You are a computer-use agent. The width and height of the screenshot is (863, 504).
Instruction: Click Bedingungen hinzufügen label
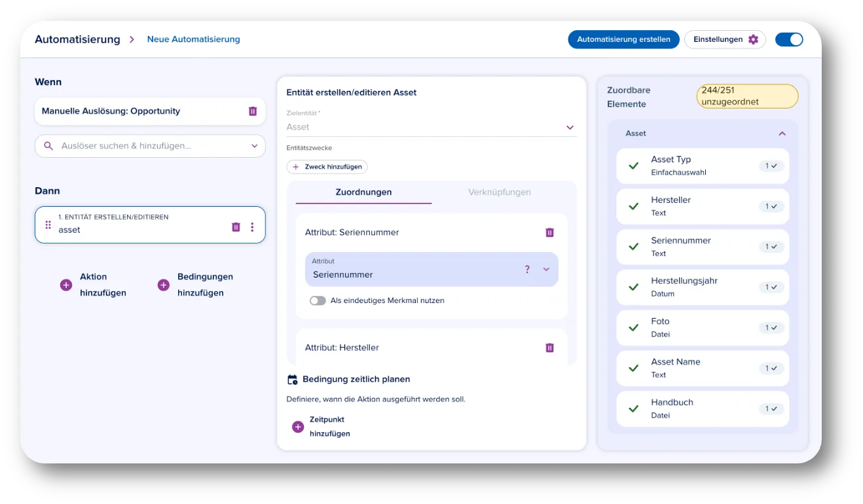tap(205, 285)
